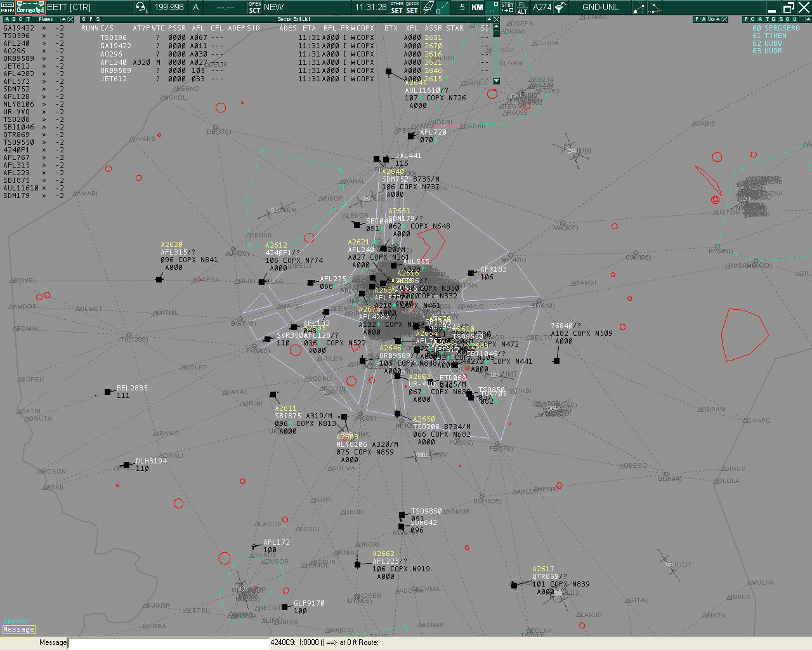Select the distance measuring line tool
Viewport: 812px width, 650px height.
tap(443, 7)
